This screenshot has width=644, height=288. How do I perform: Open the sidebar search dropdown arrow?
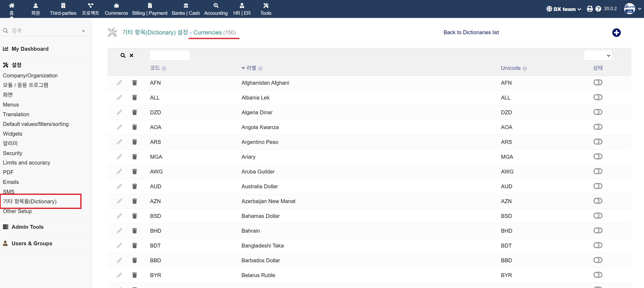(x=83, y=31)
